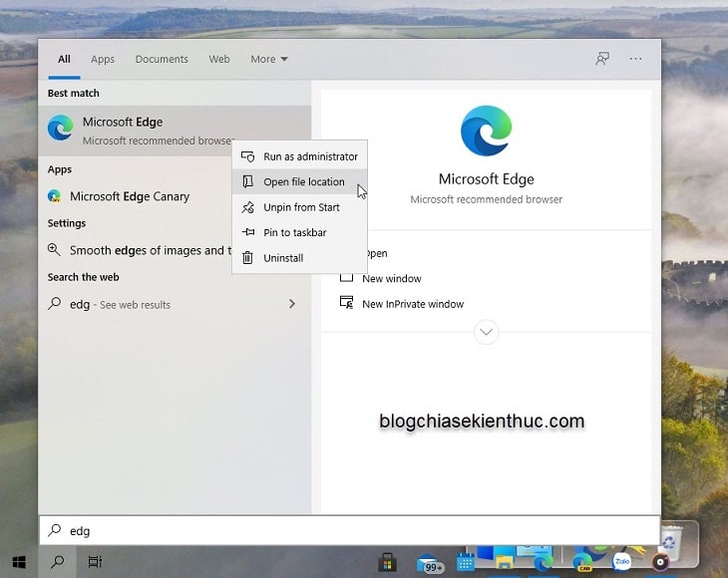
Task: Click the 'Microsoft Edge' title in preview pane
Action: tap(486, 179)
